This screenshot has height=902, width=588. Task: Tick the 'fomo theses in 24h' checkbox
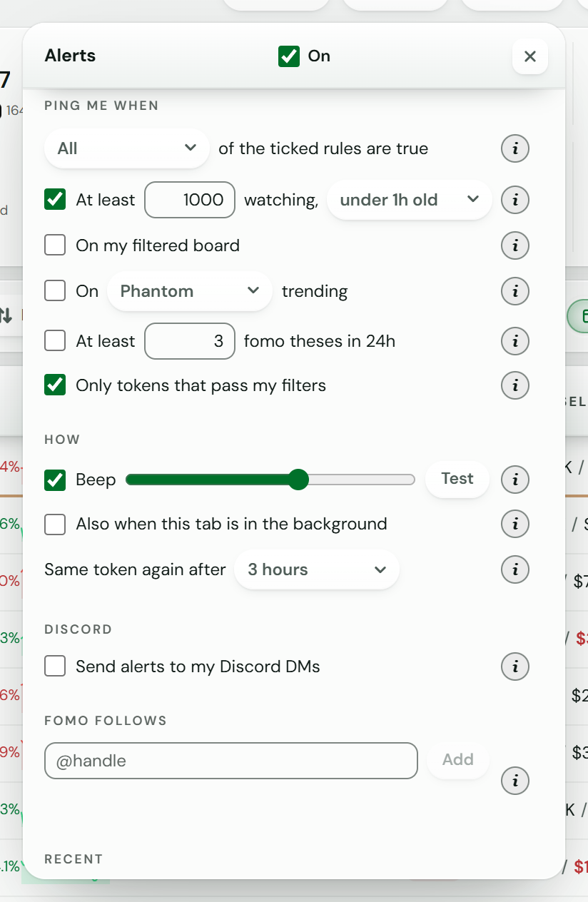tap(55, 341)
